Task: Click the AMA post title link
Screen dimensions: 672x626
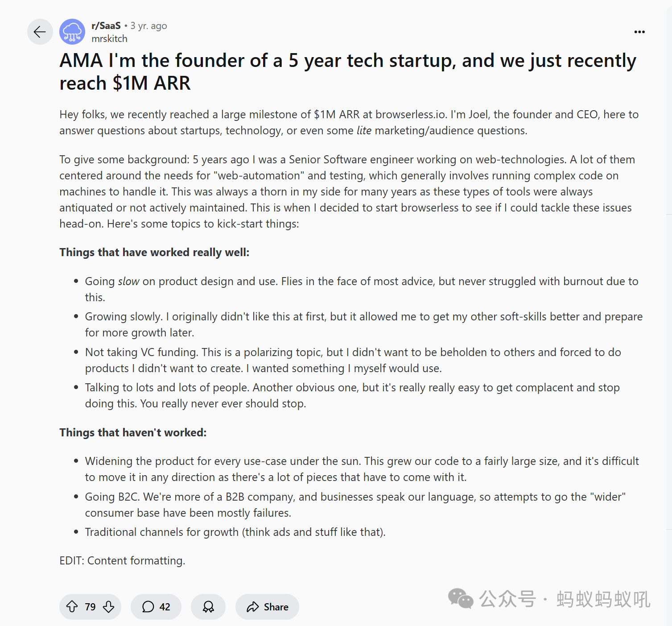Action: [348, 71]
